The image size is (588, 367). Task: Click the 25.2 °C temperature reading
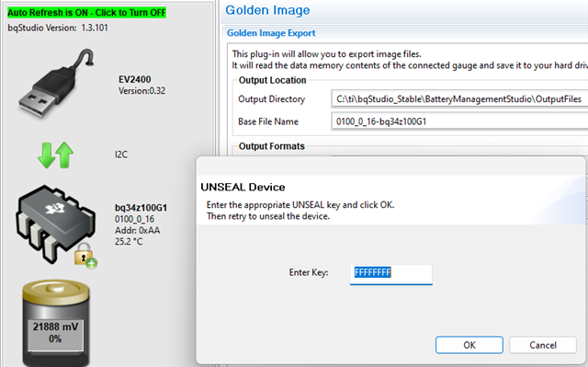129,241
